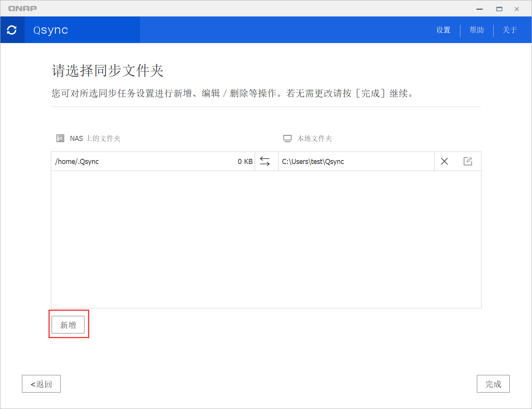Click the QNAP logo in title bar
532x409 pixels.
(x=23, y=8)
